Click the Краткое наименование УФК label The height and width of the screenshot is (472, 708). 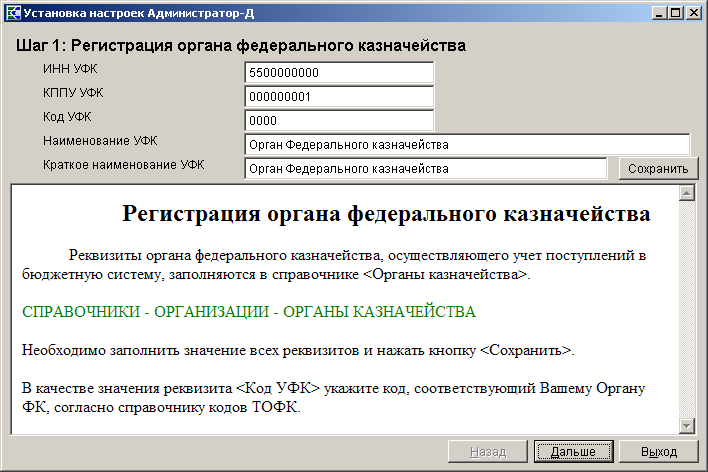pos(123,165)
